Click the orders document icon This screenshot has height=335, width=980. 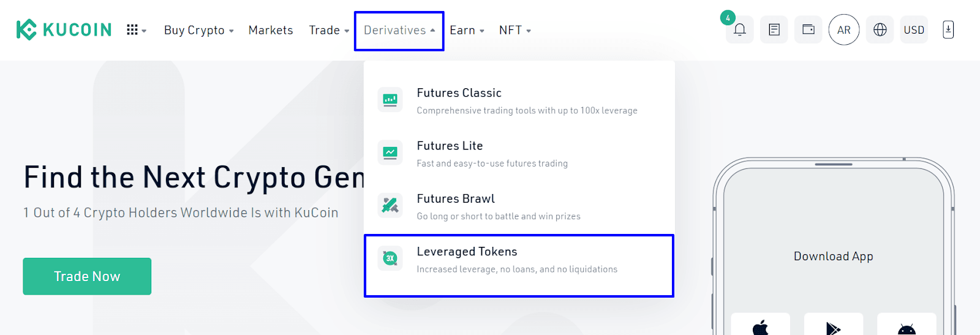[x=774, y=29]
